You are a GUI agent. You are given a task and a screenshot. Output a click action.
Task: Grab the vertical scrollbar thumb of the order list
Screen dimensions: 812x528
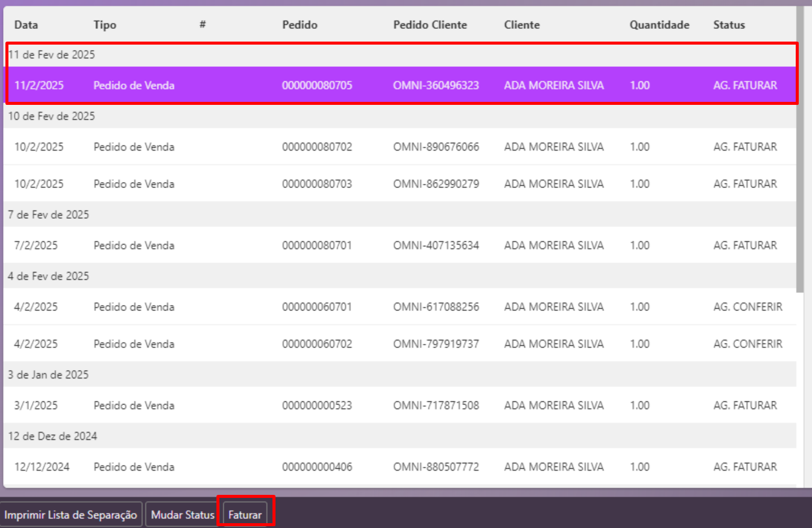pyautogui.click(x=800, y=149)
